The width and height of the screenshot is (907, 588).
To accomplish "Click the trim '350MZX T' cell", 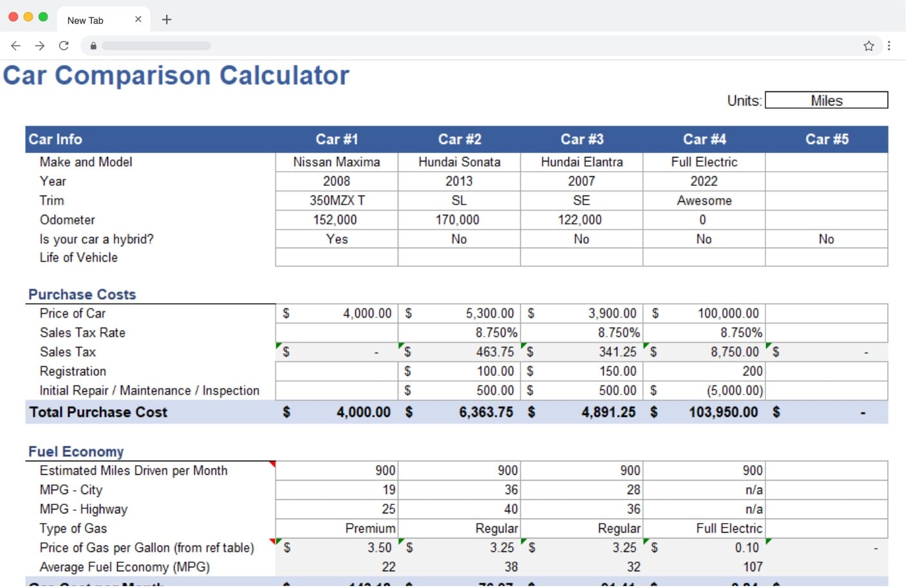I will [337, 201].
